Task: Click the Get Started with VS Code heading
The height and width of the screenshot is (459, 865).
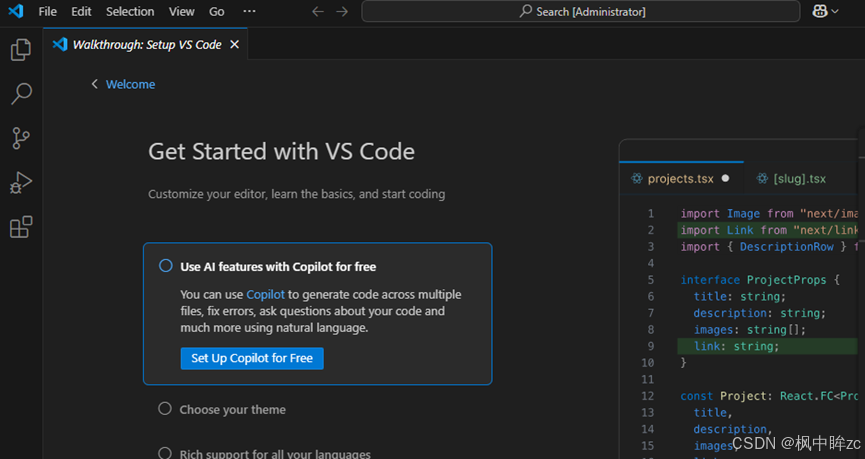Action: click(281, 152)
